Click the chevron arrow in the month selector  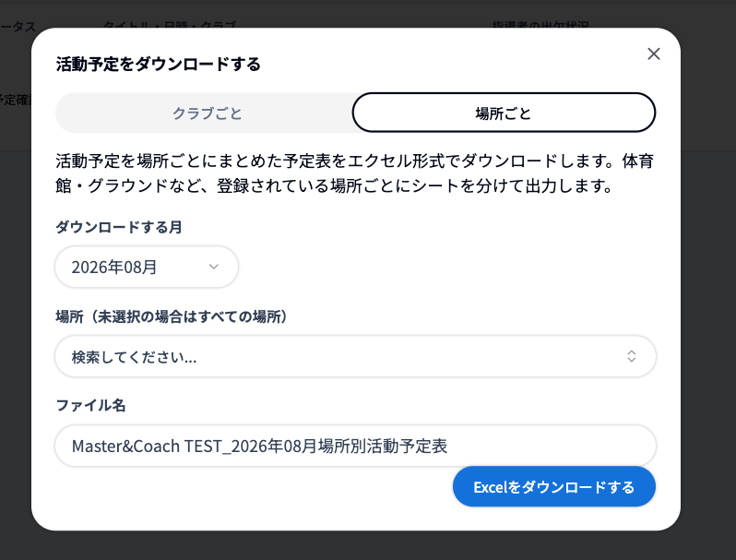(214, 267)
